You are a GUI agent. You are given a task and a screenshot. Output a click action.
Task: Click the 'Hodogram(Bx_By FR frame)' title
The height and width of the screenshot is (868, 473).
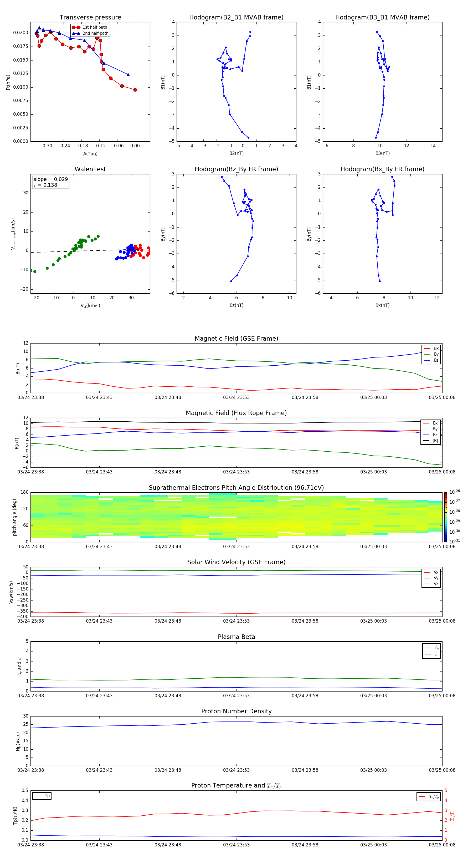click(382, 169)
